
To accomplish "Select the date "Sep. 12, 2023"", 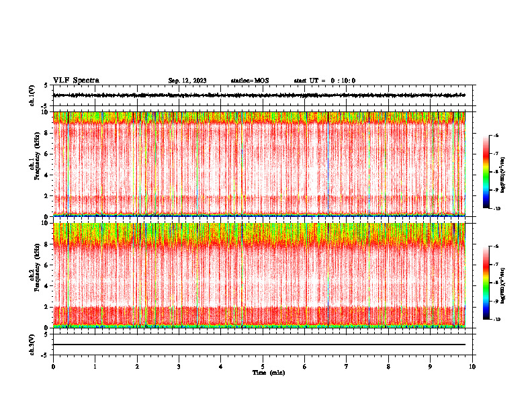I will pos(187,81).
